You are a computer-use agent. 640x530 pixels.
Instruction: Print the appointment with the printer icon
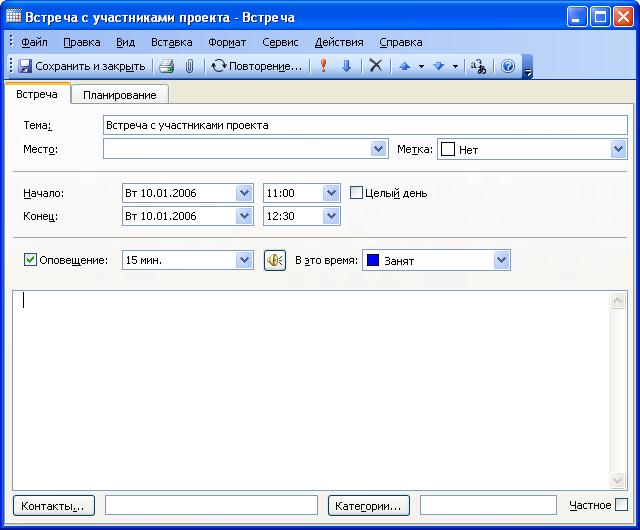[167, 66]
